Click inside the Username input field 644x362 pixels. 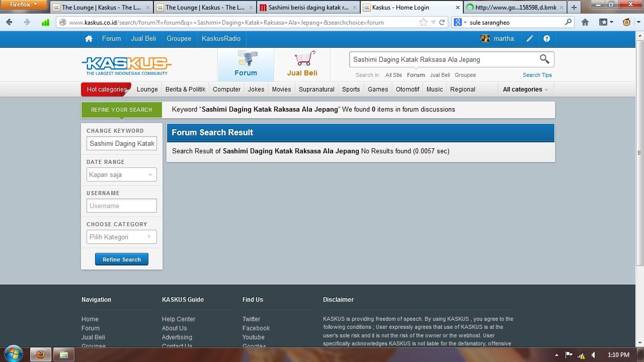pyautogui.click(x=122, y=206)
